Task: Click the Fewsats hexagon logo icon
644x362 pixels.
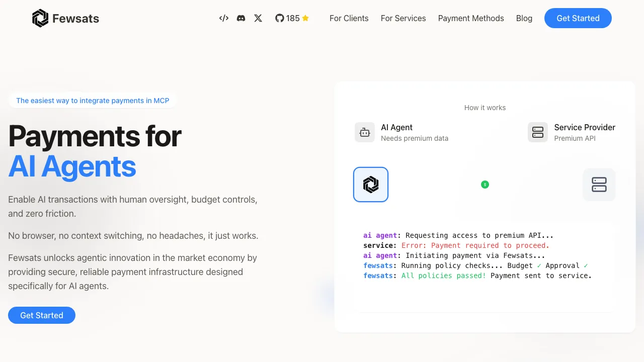Action: (40, 18)
